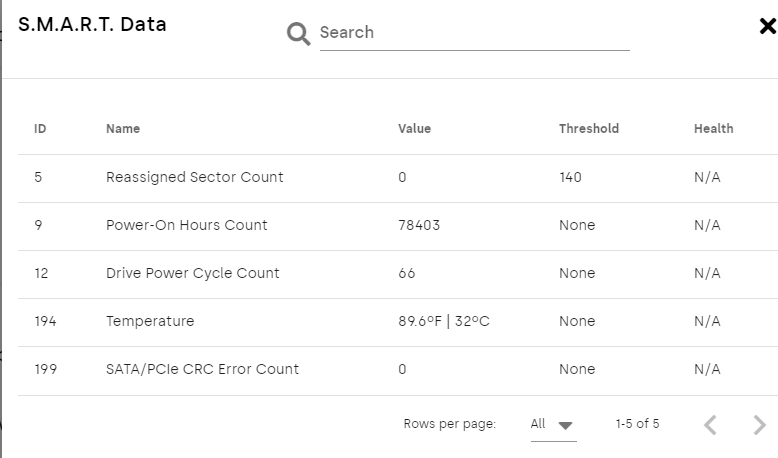Select the Power-On Hours Count row

[187, 225]
